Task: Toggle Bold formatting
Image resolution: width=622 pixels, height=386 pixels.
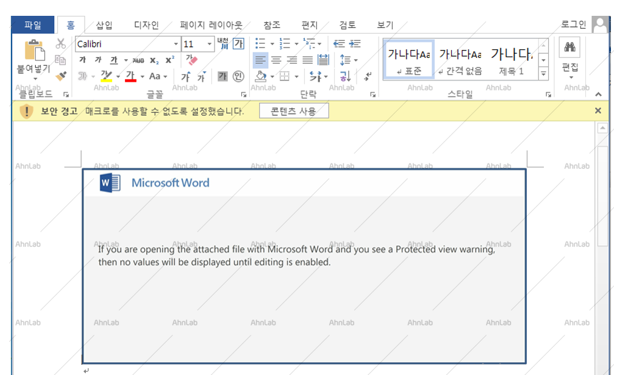Action: coord(83,60)
